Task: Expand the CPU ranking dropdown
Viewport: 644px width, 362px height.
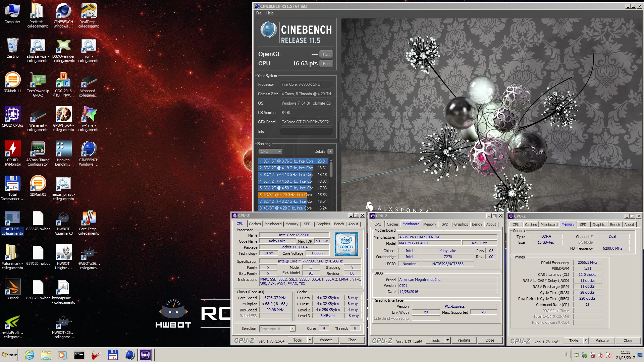Action: point(270,152)
